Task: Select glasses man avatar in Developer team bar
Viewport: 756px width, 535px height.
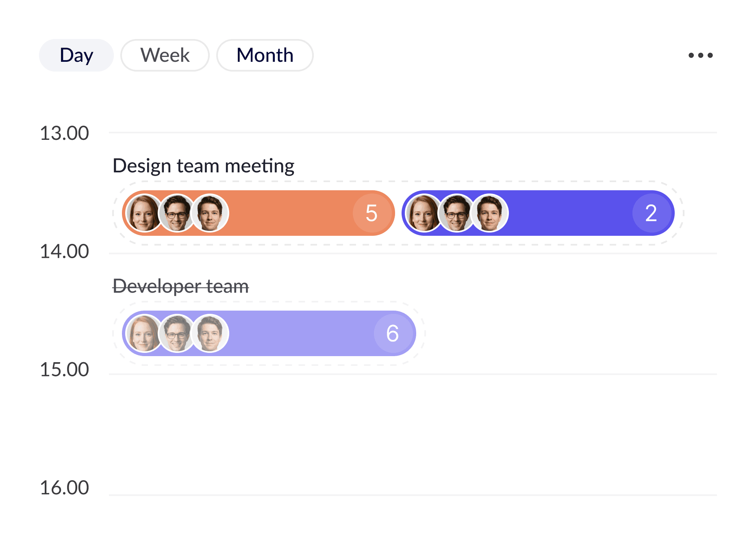Action: pyautogui.click(x=177, y=333)
